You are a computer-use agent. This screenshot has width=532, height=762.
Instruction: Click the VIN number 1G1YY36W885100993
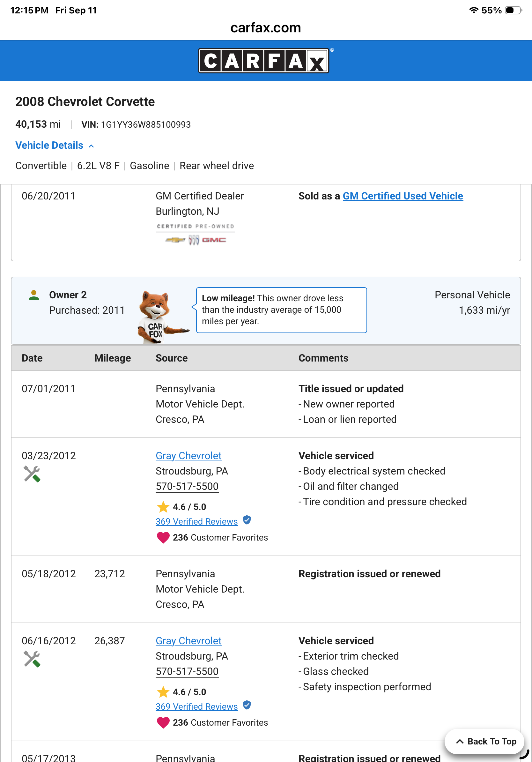[146, 125]
